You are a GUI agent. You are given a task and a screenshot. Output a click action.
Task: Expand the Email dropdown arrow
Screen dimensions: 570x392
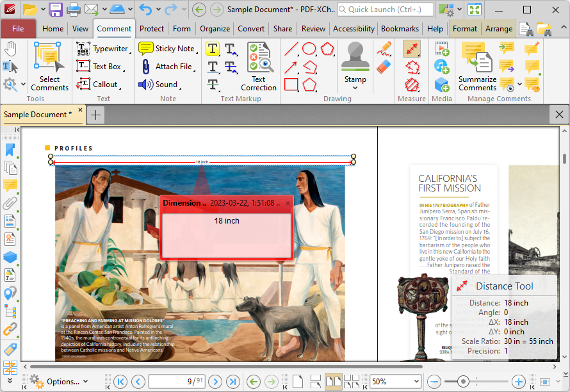tap(104, 10)
